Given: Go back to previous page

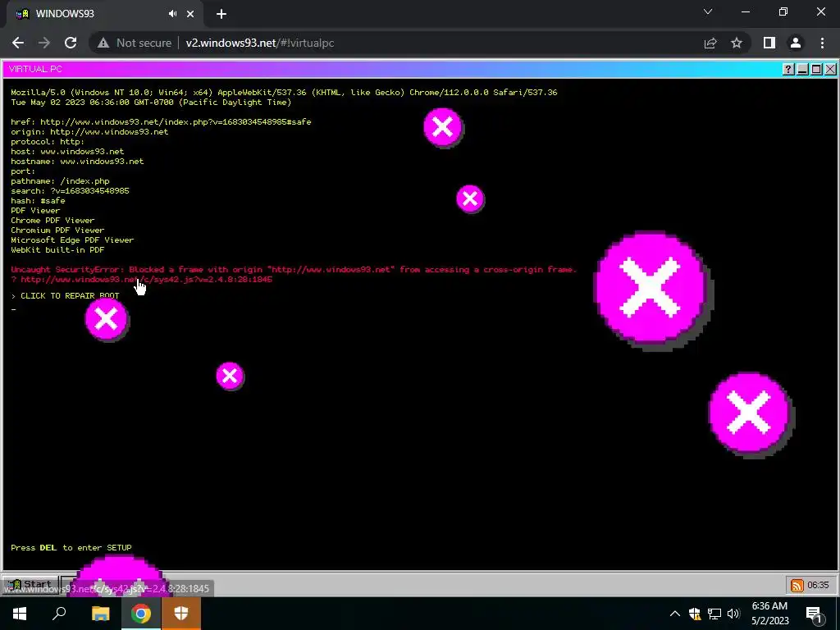Looking at the screenshot, I should tap(18, 43).
